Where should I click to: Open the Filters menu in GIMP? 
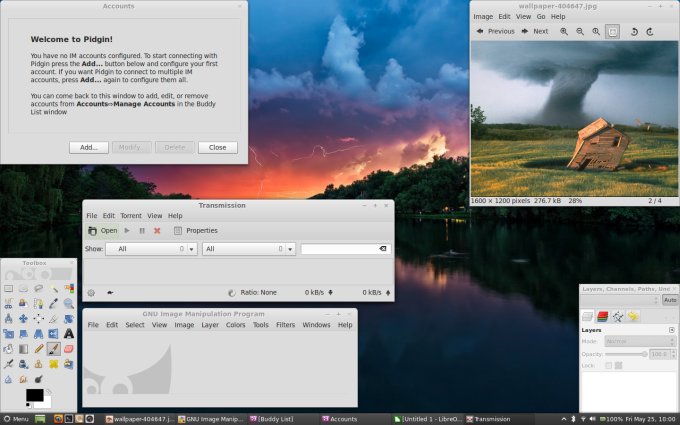pyautogui.click(x=286, y=325)
